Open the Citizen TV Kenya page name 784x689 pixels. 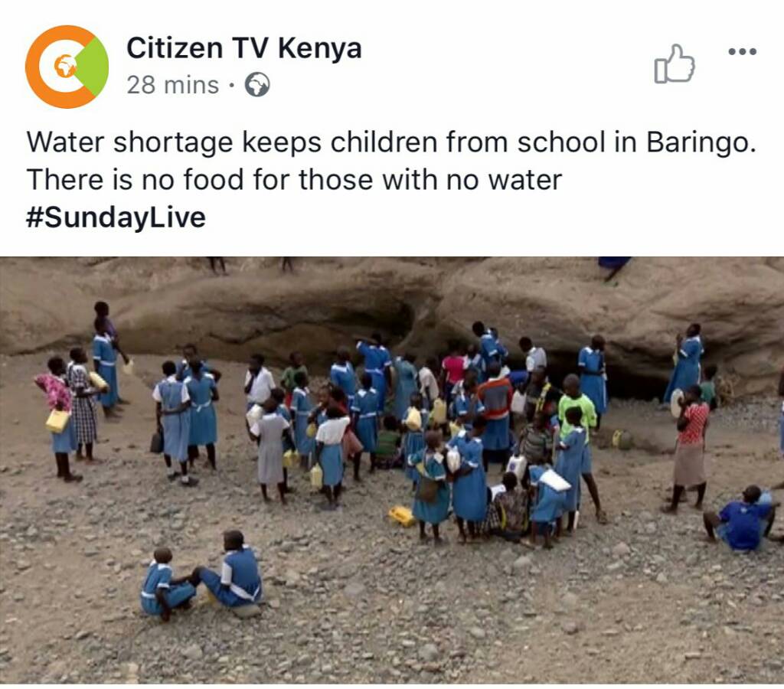click(243, 48)
